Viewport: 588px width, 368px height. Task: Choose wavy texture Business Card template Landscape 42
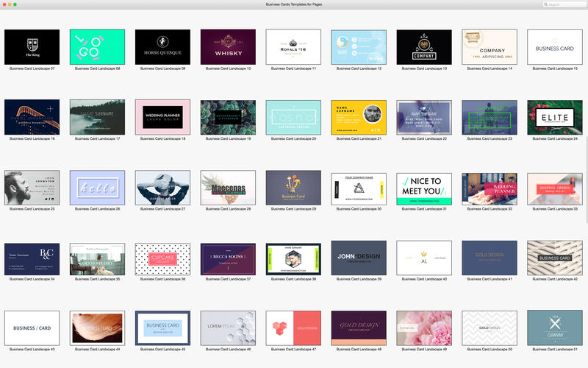(x=555, y=258)
